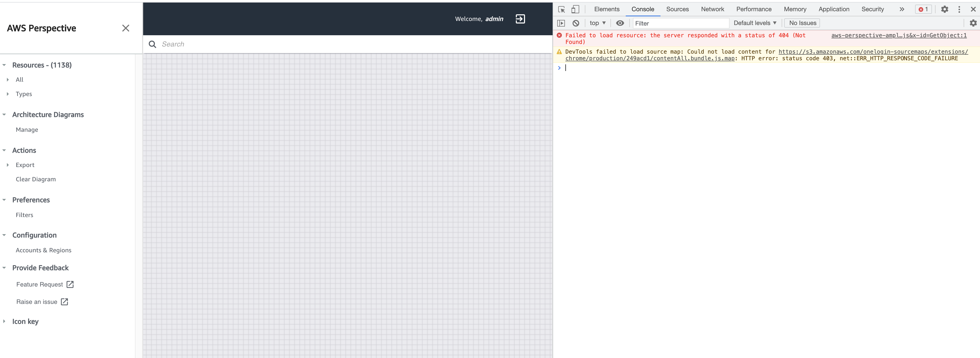The height and width of the screenshot is (358, 980).
Task: Open Accounts & Regions under Configuration
Action: [x=43, y=250]
